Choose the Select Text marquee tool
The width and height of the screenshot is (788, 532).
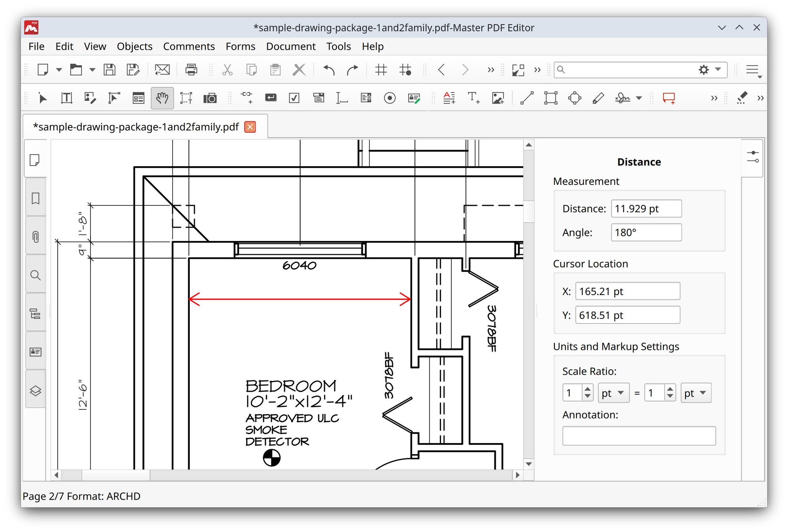point(186,98)
